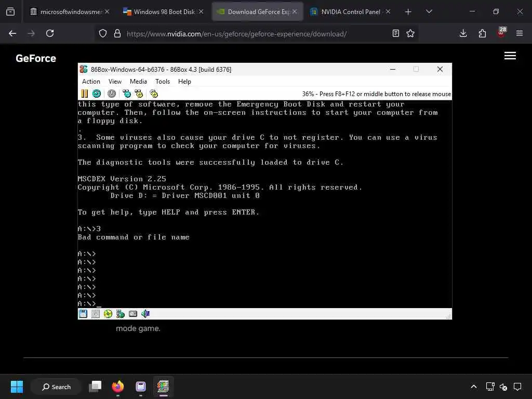Close the microsoftwindowsme tab
This screenshot has width=532, height=399.
(107, 11)
